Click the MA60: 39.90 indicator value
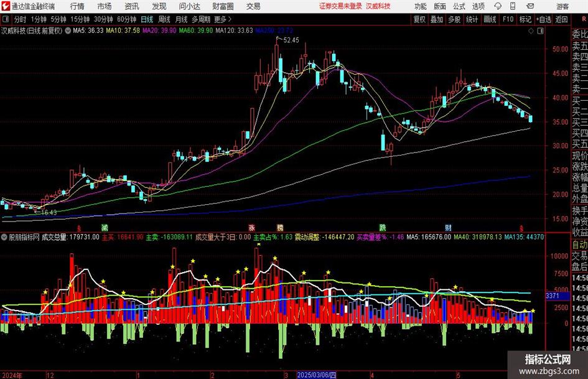This screenshot has width=588, height=379. (x=196, y=30)
